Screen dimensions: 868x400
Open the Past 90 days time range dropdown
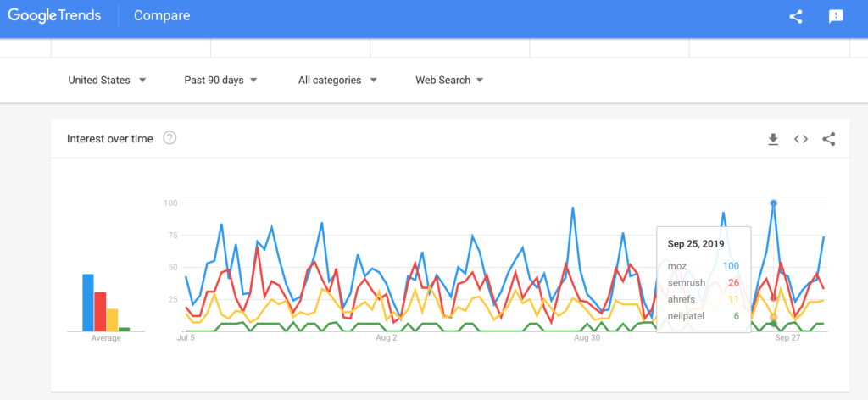click(x=221, y=81)
